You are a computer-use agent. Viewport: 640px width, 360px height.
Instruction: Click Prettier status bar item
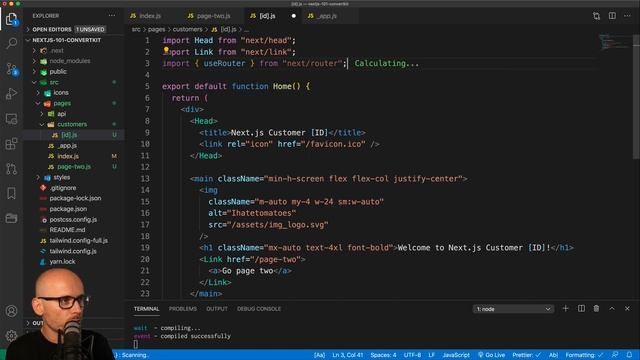pyautogui.click(x=527, y=355)
